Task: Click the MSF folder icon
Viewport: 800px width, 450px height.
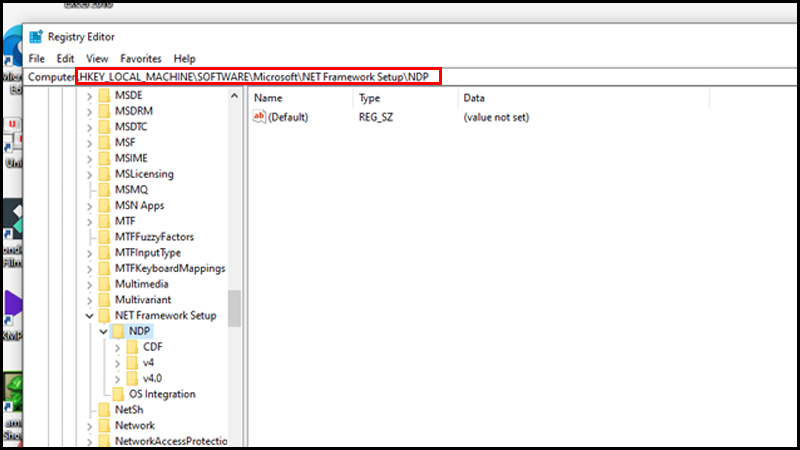Action: 104,142
